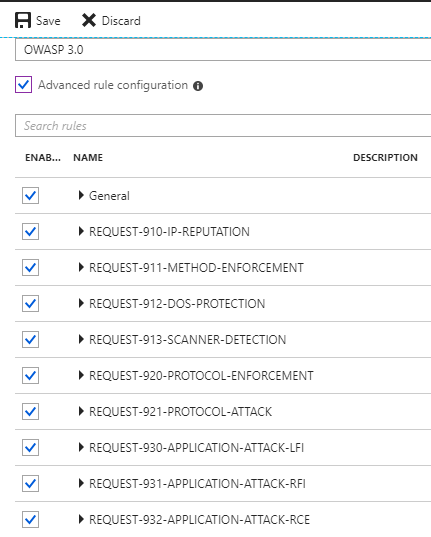
Task: Focus the Search rules input field
Action: (x=223, y=126)
